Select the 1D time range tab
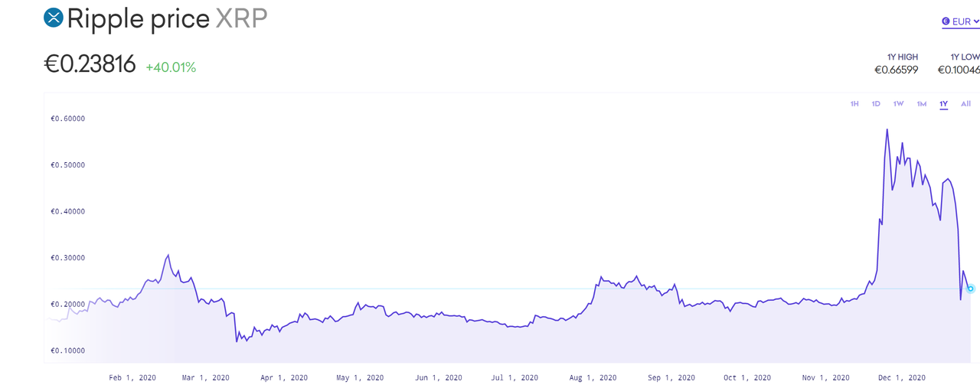This screenshot has height=385, width=980. (876, 104)
